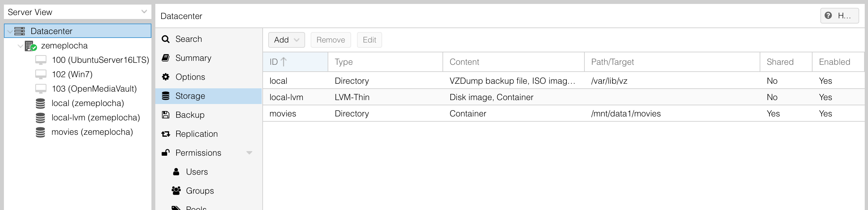This screenshot has height=210, width=868.
Task: Click the Replication arrows icon
Action: [x=165, y=134]
